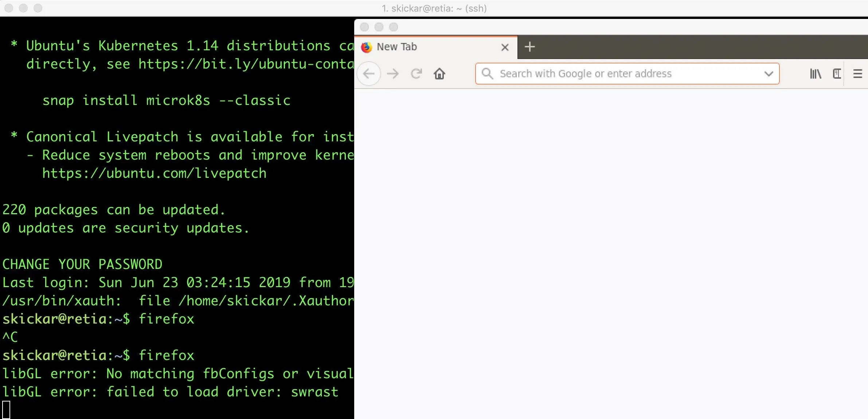Click the Search with Google address field
Screen dimensions: 868x419
(619, 74)
